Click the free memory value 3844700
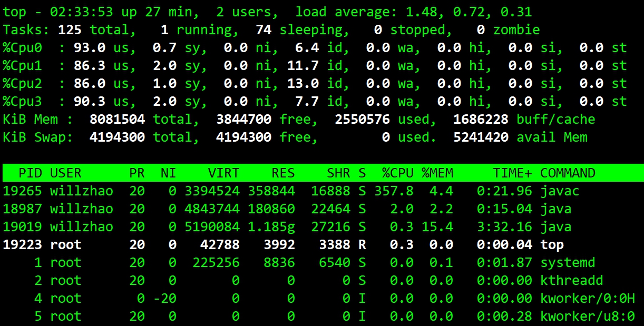 244,119
